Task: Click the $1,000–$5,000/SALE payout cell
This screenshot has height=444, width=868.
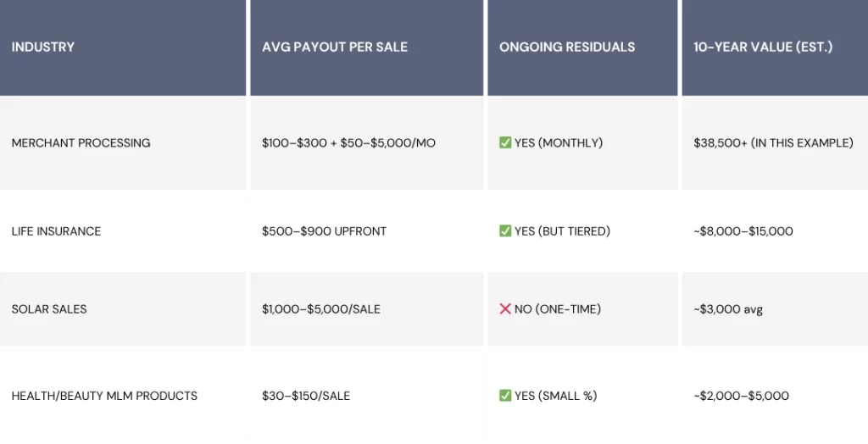Action: tap(321, 309)
